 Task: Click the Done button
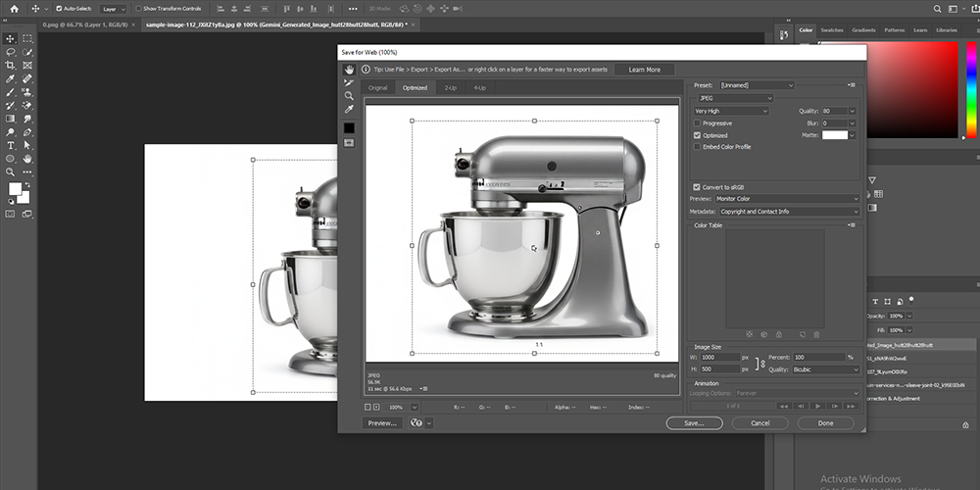click(x=825, y=423)
